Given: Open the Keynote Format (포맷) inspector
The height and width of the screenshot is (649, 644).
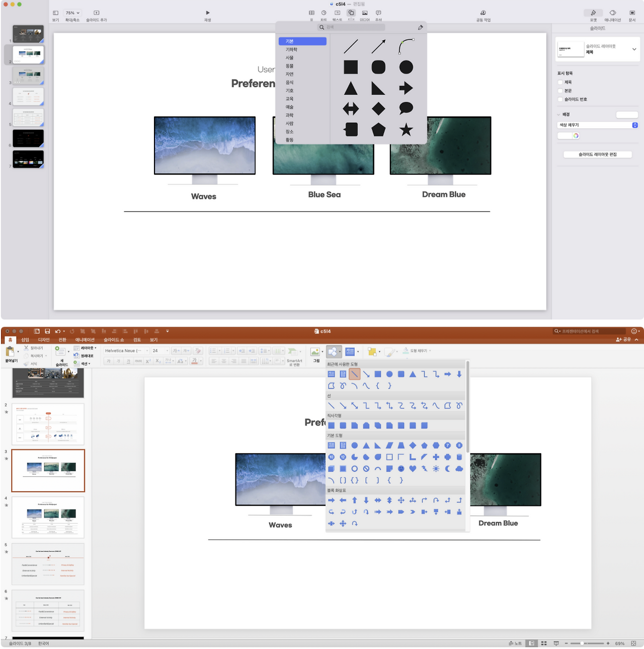Looking at the screenshot, I should 593,13.
